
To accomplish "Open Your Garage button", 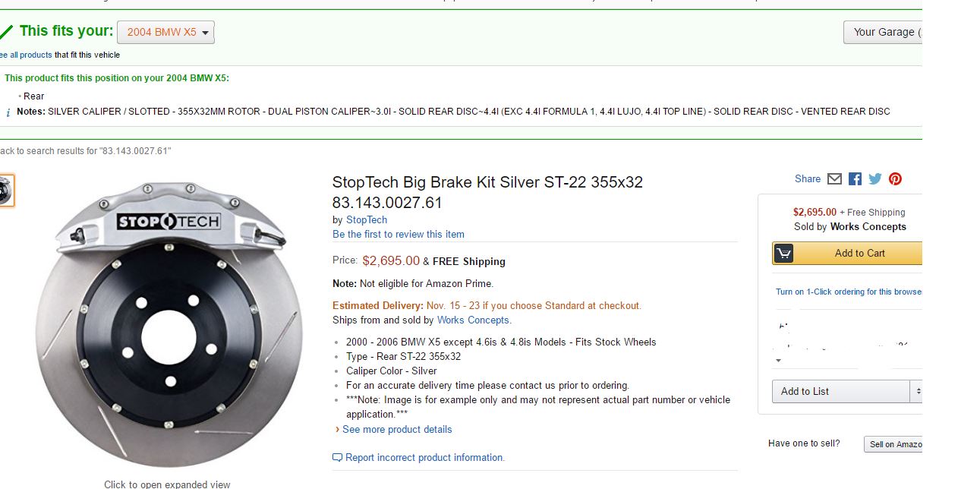I will coord(884,33).
